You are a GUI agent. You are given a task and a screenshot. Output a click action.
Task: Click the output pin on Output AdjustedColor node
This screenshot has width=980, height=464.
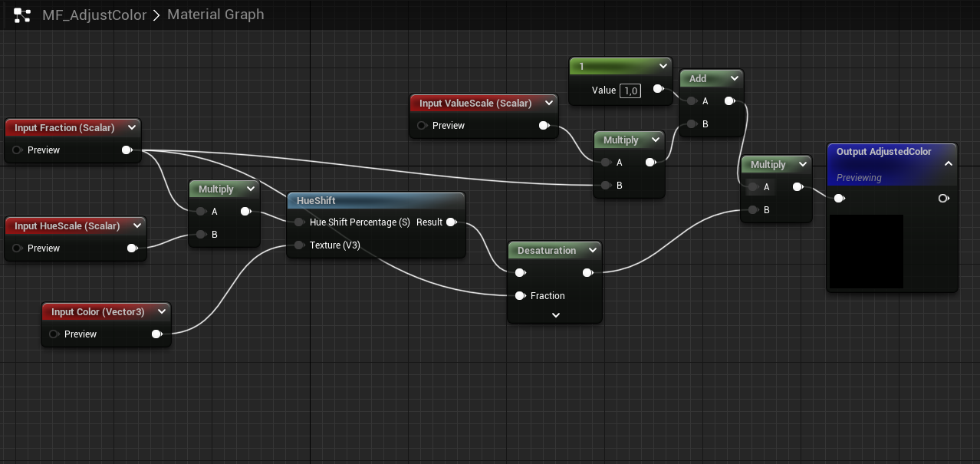pos(943,198)
